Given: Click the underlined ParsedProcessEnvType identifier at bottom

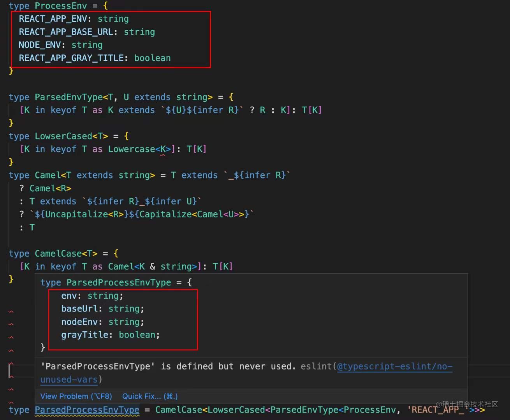Looking at the screenshot, I should pos(87,409).
